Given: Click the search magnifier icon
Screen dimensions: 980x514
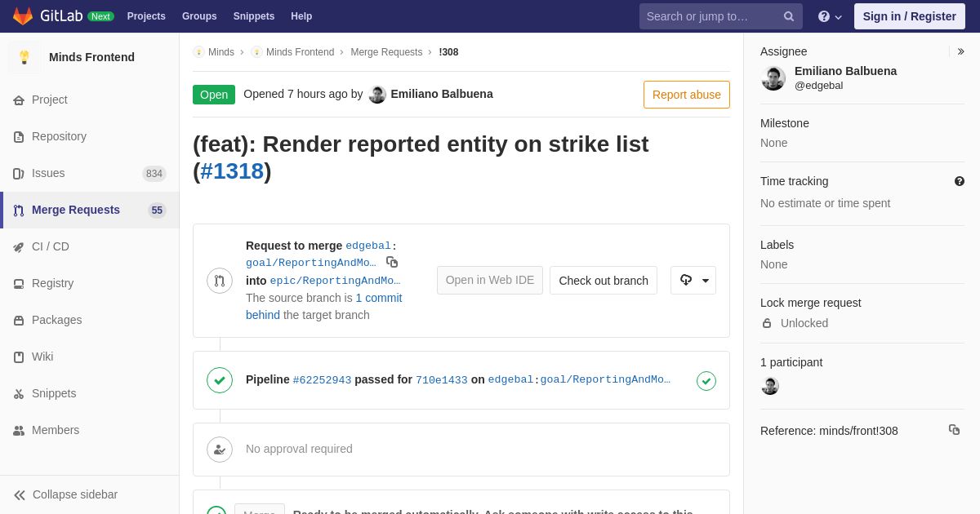Looking at the screenshot, I should click(789, 16).
